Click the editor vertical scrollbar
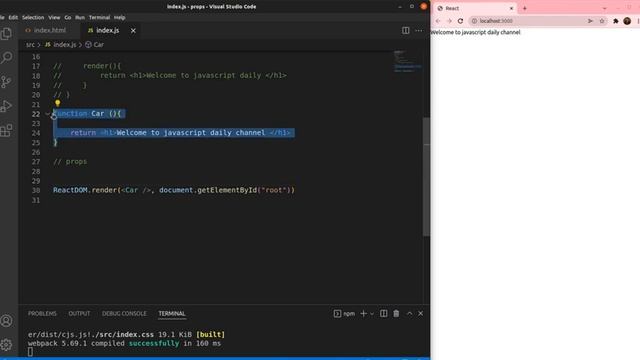The image size is (640, 360). [x=427, y=177]
